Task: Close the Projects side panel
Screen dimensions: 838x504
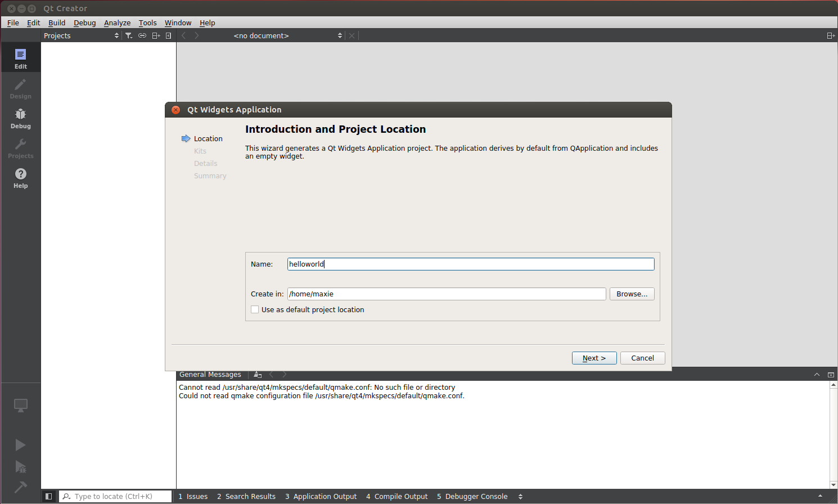Action: (x=168, y=35)
